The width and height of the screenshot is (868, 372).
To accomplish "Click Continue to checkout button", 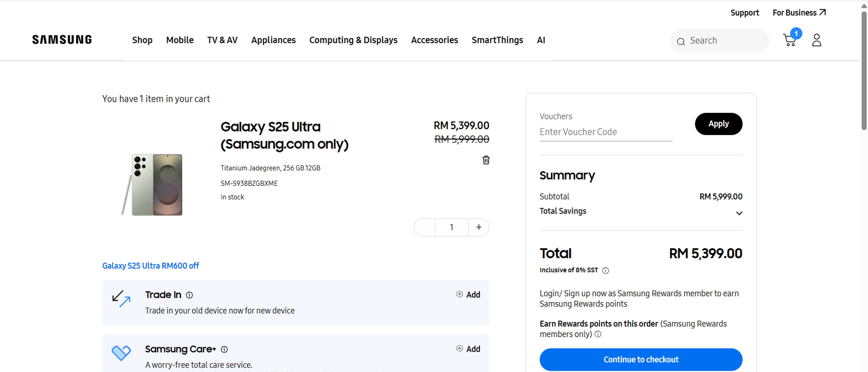I will point(641,360).
